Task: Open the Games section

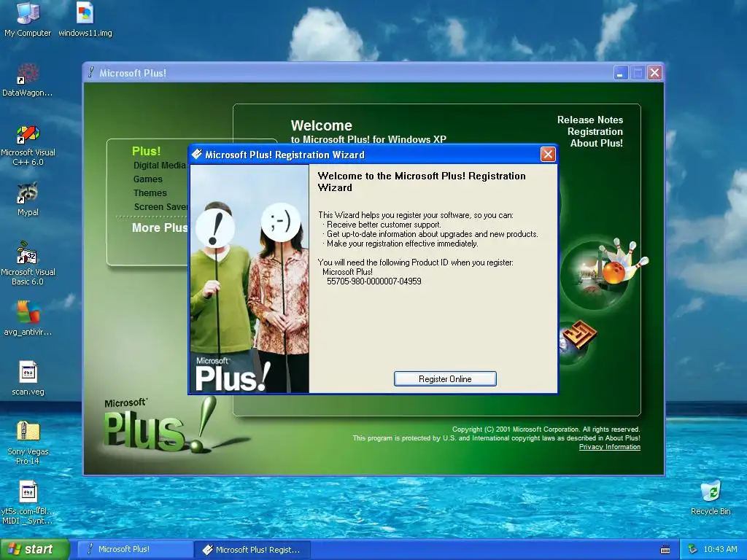Action: [x=147, y=179]
